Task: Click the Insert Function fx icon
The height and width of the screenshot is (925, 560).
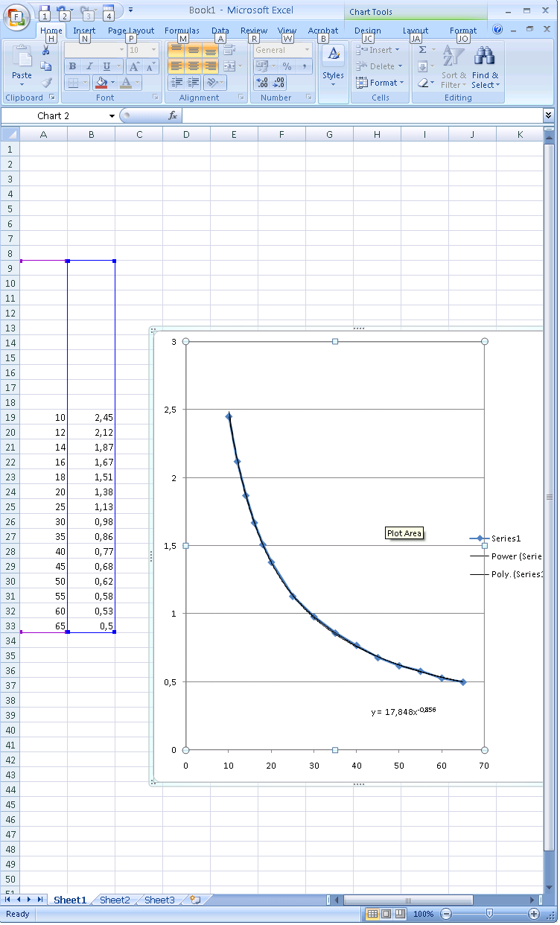Action: 173,115
